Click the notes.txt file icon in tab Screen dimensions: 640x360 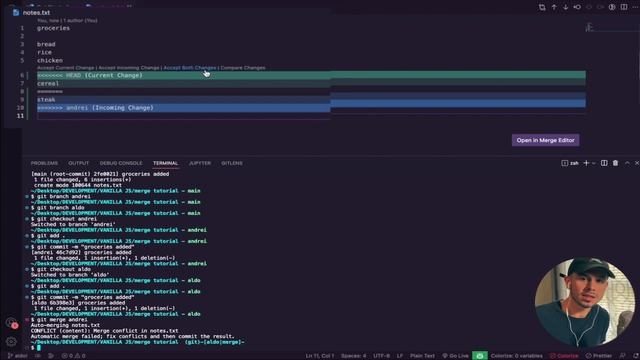[16, 13]
